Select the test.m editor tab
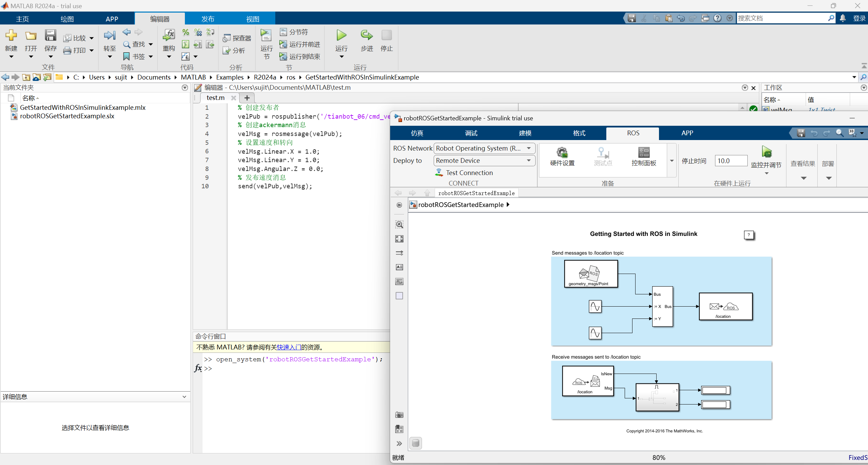 pyautogui.click(x=215, y=98)
